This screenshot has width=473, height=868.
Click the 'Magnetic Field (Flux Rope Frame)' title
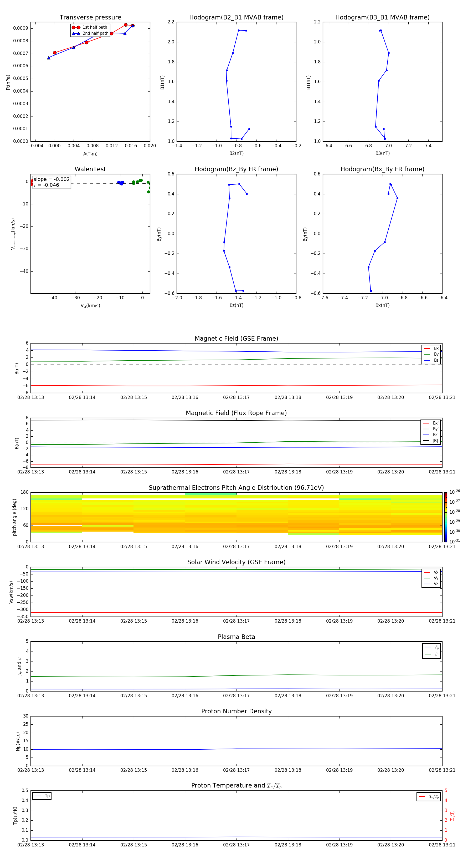[236, 413]
